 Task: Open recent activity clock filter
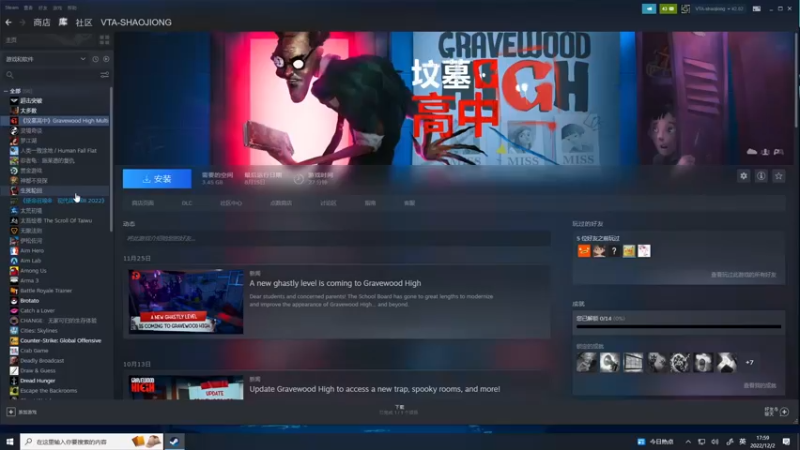95,59
